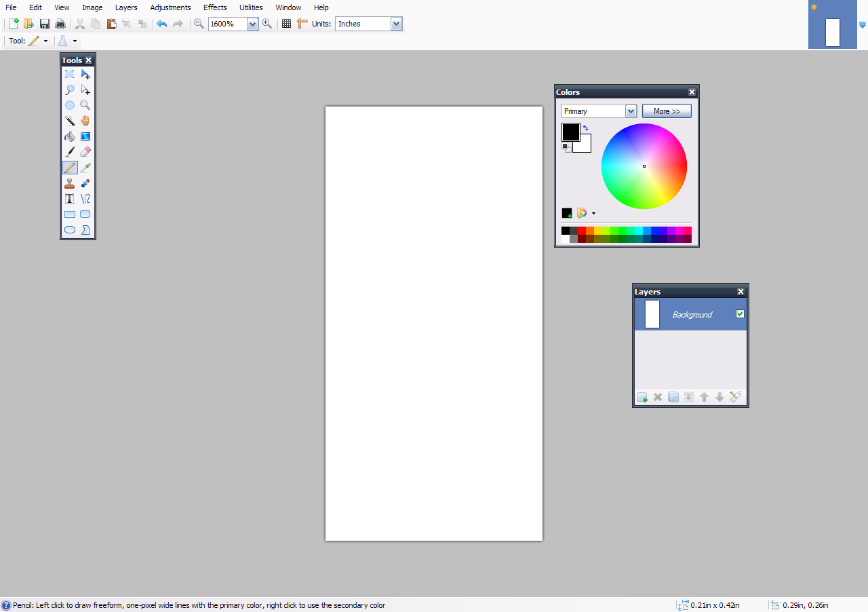
Task: Undo the last action
Action: tap(161, 24)
